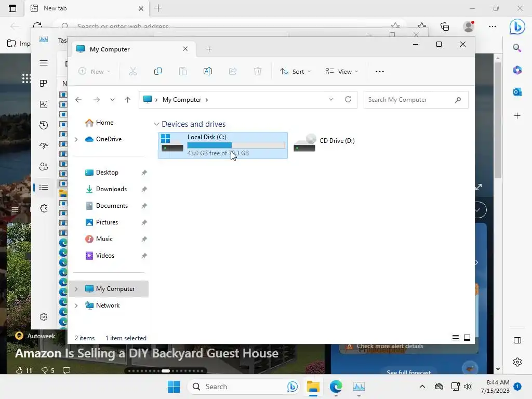Open the Sort dropdown
Image resolution: width=532 pixels, height=399 pixels.
pyautogui.click(x=295, y=72)
